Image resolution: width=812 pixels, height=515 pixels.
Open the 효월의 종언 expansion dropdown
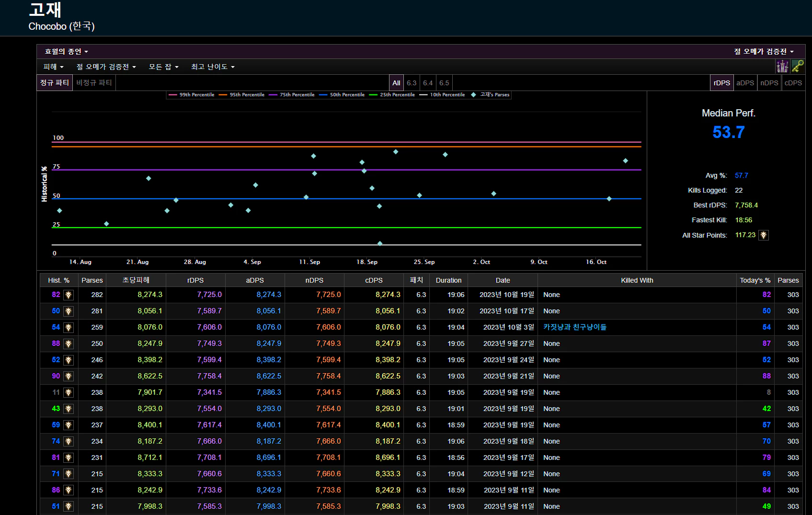tap(67, 52)
